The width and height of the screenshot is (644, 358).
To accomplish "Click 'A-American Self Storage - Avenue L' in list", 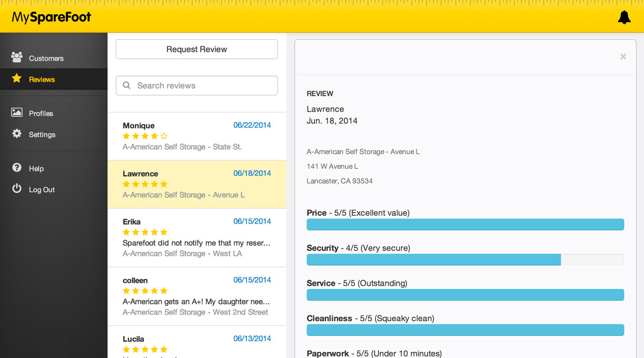I will 184,195.
